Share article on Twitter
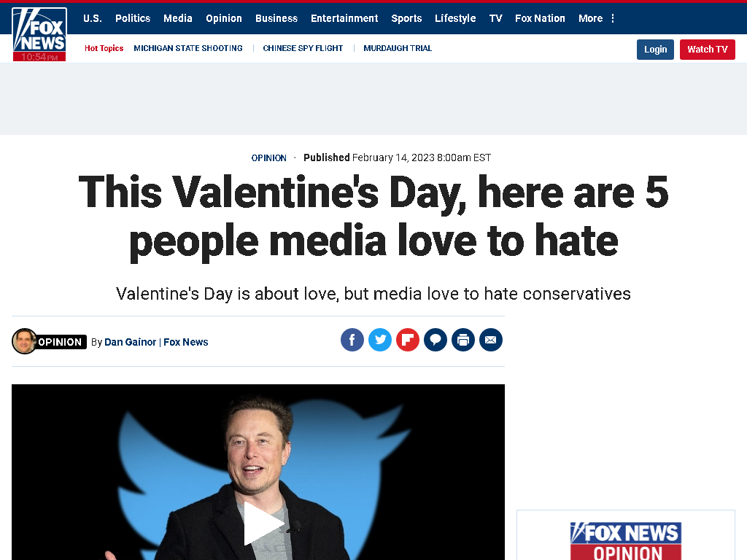The height and width of the screenshot is (560, 747). point(379,340)
